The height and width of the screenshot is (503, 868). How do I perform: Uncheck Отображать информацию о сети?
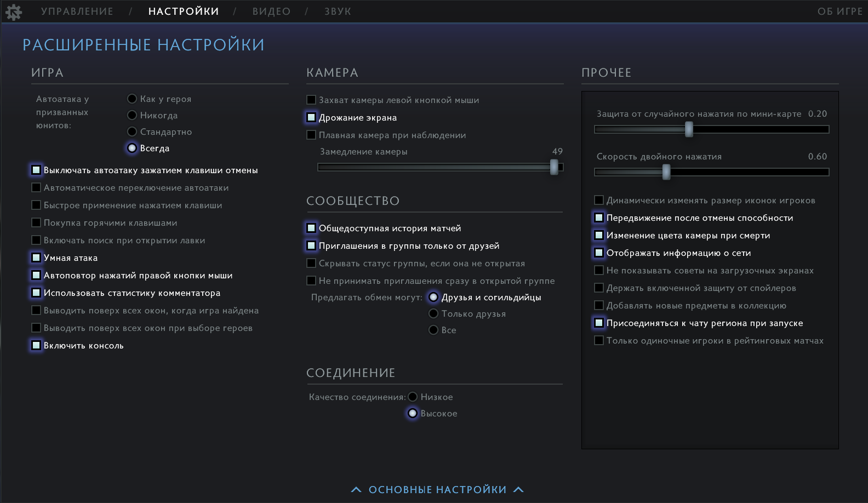coord(599,253)
